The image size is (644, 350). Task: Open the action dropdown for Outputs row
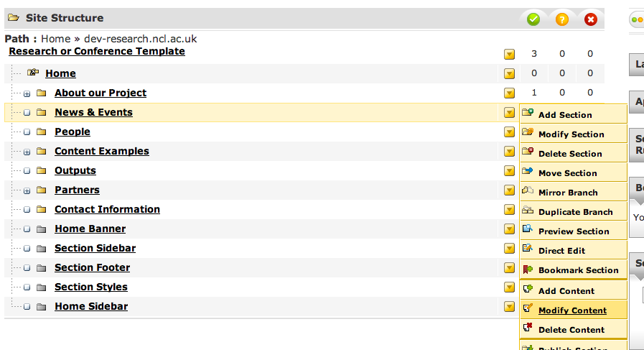pos(509,171)
